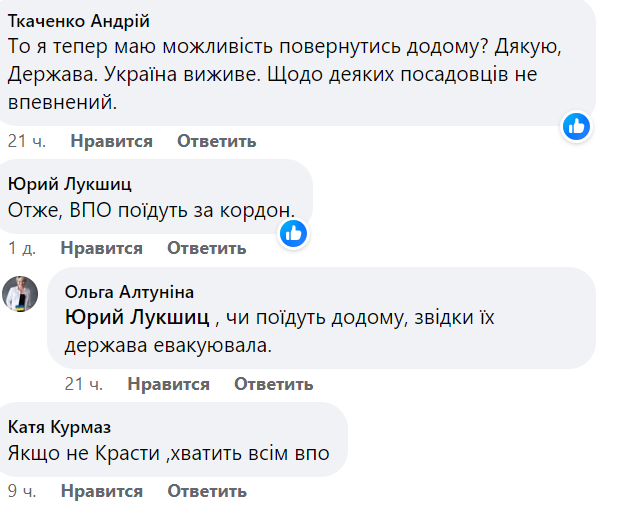
Task: Like Юрий Лукшиц's comment with Нравится
Action: click(x=101, y=248)
